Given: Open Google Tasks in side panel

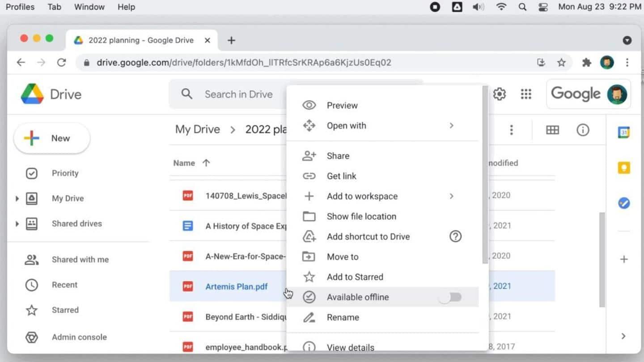Looking at the screenshot, I should 623,203.
